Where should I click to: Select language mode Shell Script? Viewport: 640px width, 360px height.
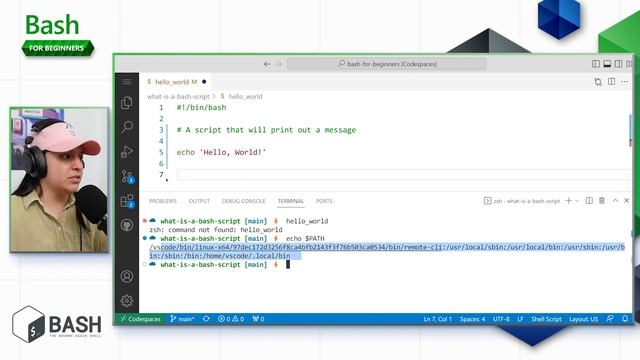(x=547, y=319)
